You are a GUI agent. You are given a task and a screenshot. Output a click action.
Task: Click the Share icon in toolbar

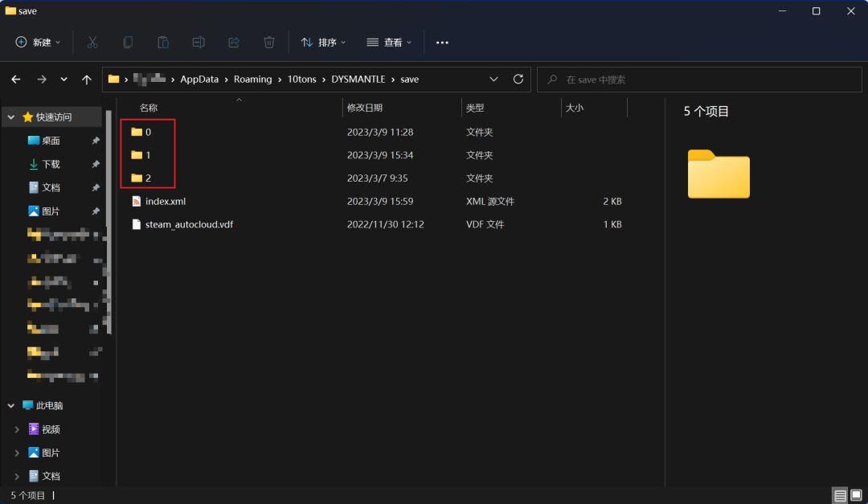tap(234, 42)
